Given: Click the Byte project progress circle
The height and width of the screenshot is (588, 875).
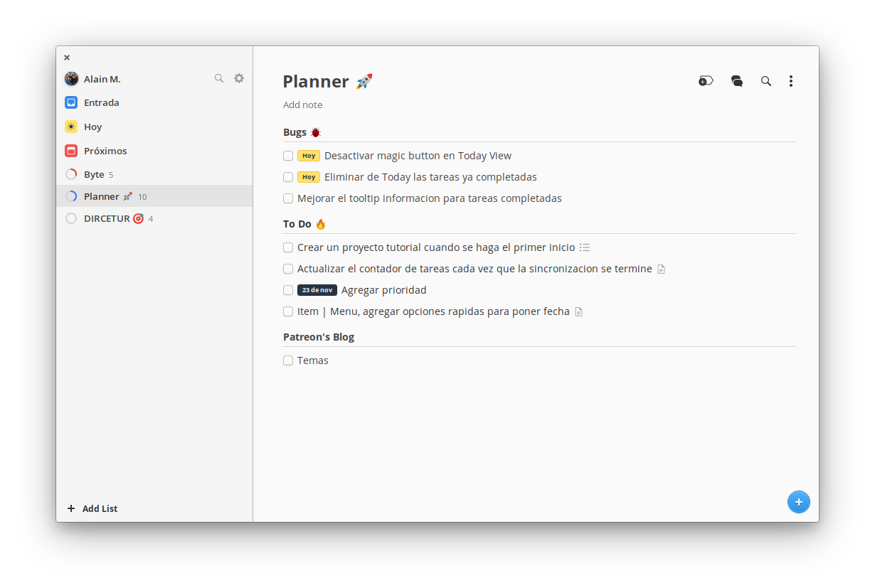Looking at the screenshot, I should pyautogui.click(x=71, y=174).
